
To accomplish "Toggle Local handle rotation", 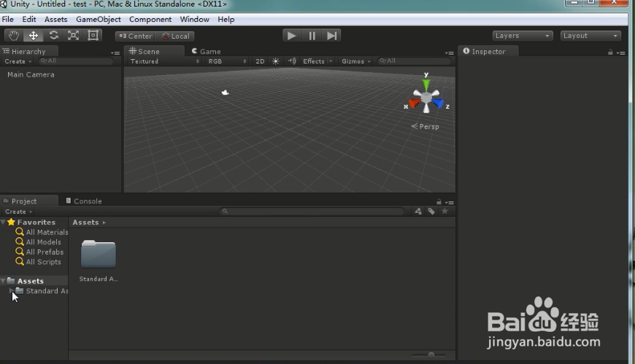I will pos(176,36).
